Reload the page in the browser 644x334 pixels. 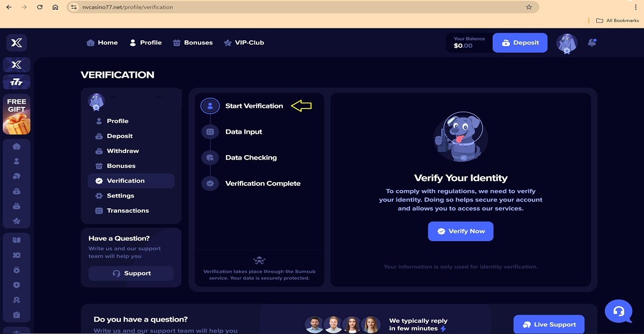(x=40, y=8)
